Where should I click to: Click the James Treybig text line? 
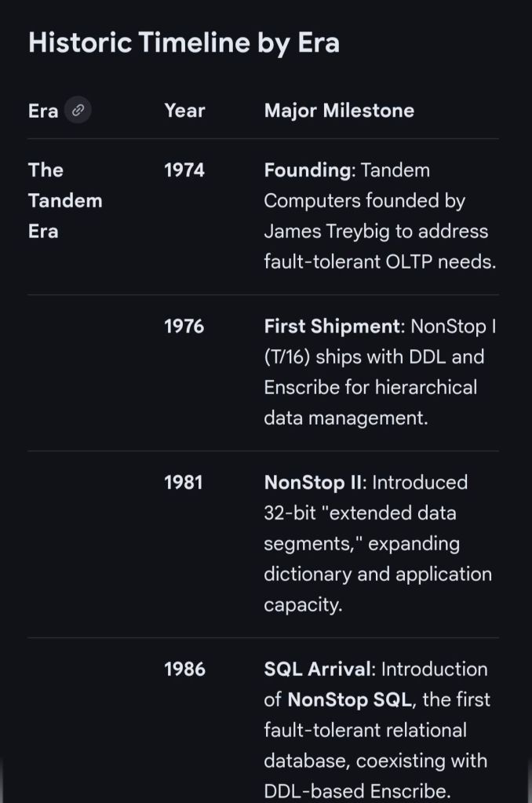[375, 232]
